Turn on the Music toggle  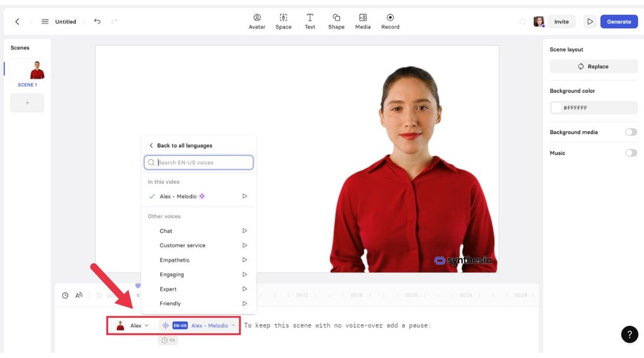tap(630, 153)
